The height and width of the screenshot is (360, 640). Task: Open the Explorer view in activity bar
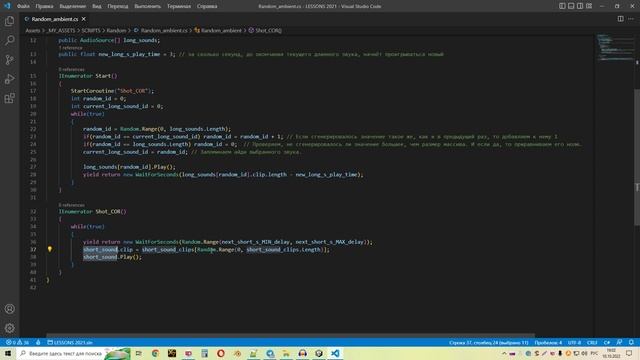coord(9,21)
